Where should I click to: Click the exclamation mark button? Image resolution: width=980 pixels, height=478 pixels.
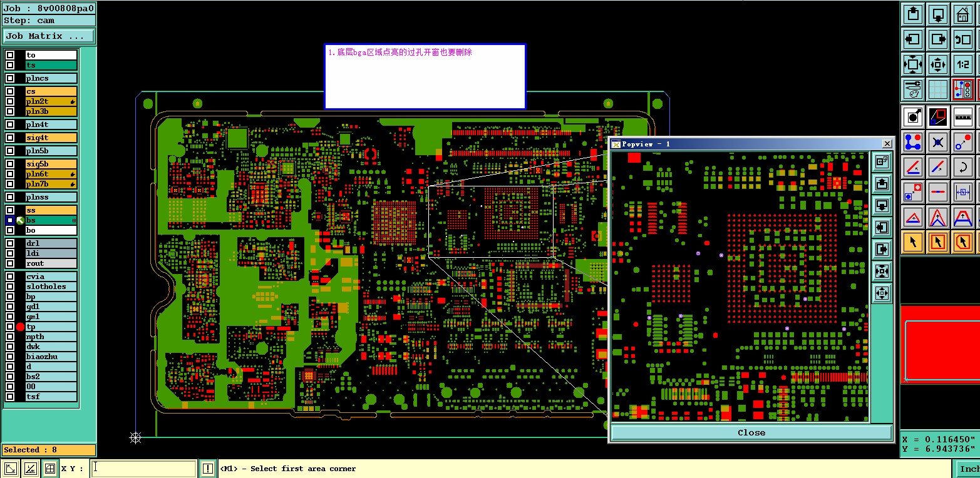[x=208, y=469]
